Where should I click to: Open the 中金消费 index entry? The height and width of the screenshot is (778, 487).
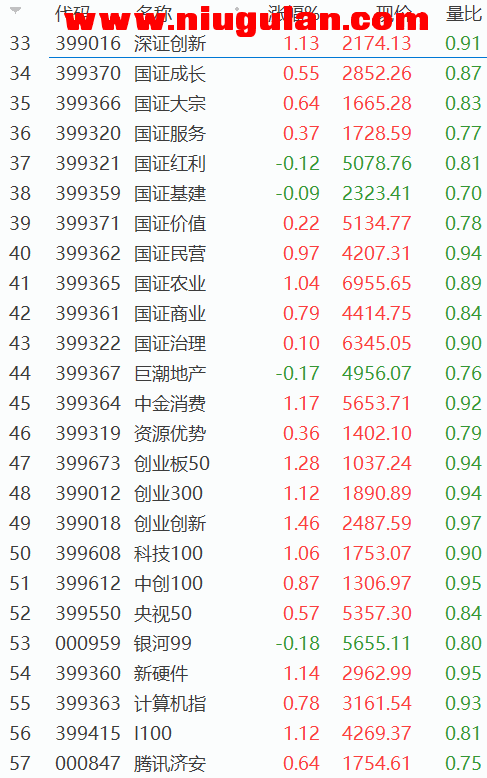tap(244, 403)
